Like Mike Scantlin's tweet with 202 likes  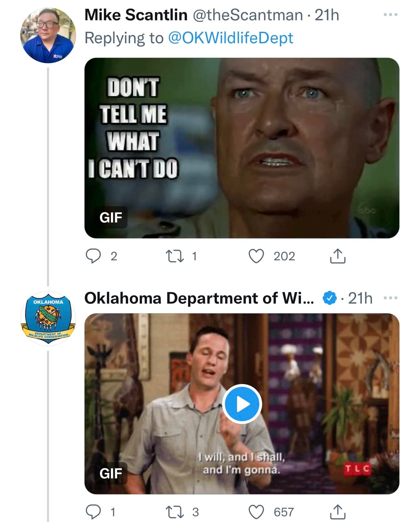(256, 256)
